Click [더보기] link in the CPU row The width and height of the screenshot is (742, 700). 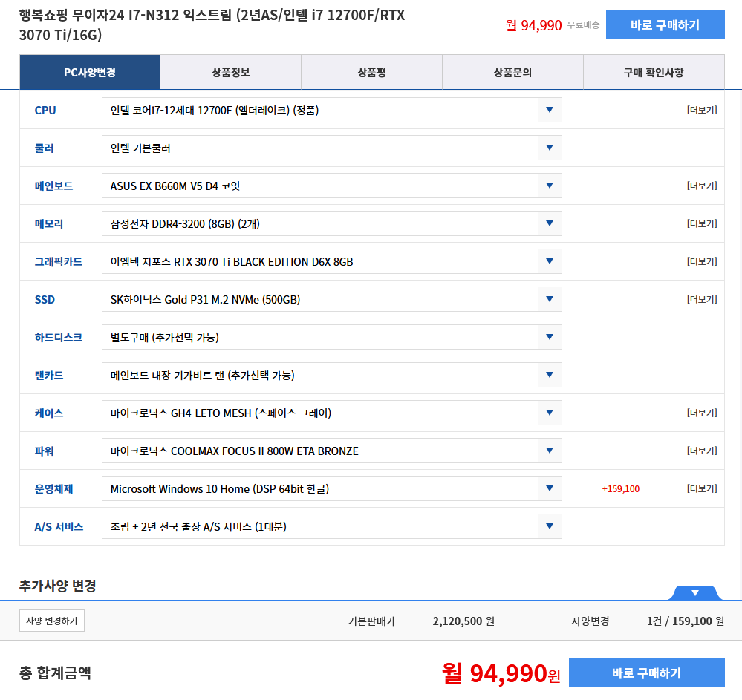(x=702, y=110)
